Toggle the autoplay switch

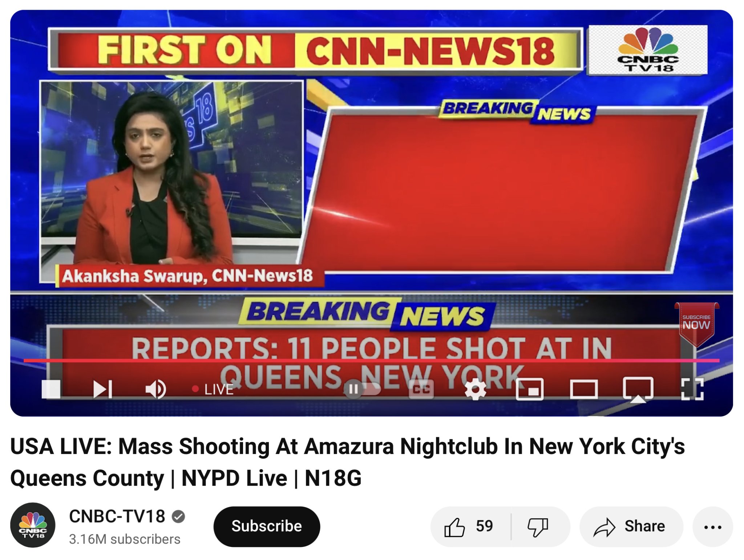(361, 389)
